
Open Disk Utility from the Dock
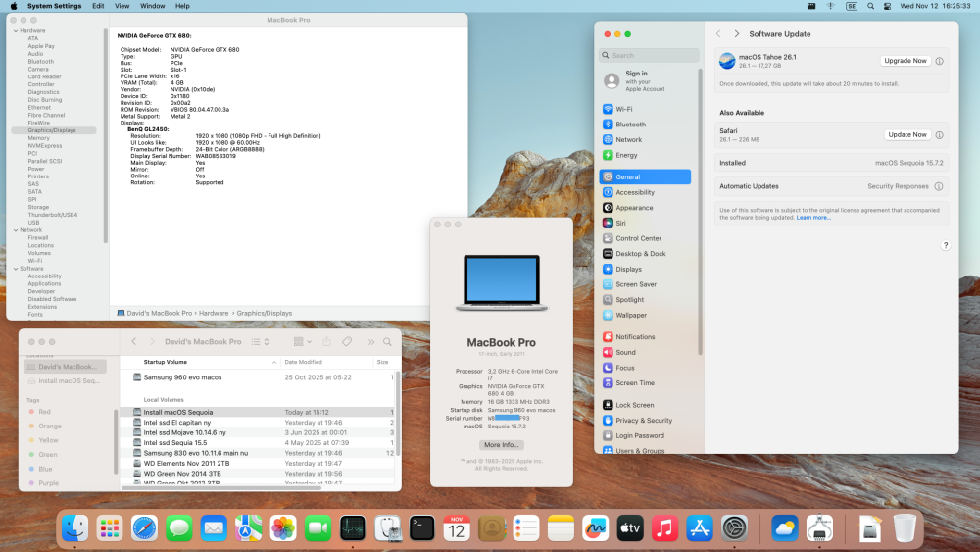(387, 528)
